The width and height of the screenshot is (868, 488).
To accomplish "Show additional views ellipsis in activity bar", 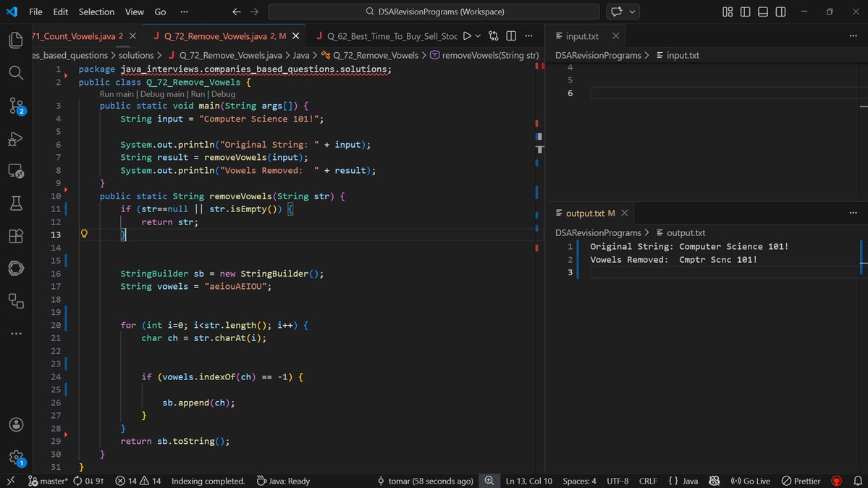I will point(16,334).
